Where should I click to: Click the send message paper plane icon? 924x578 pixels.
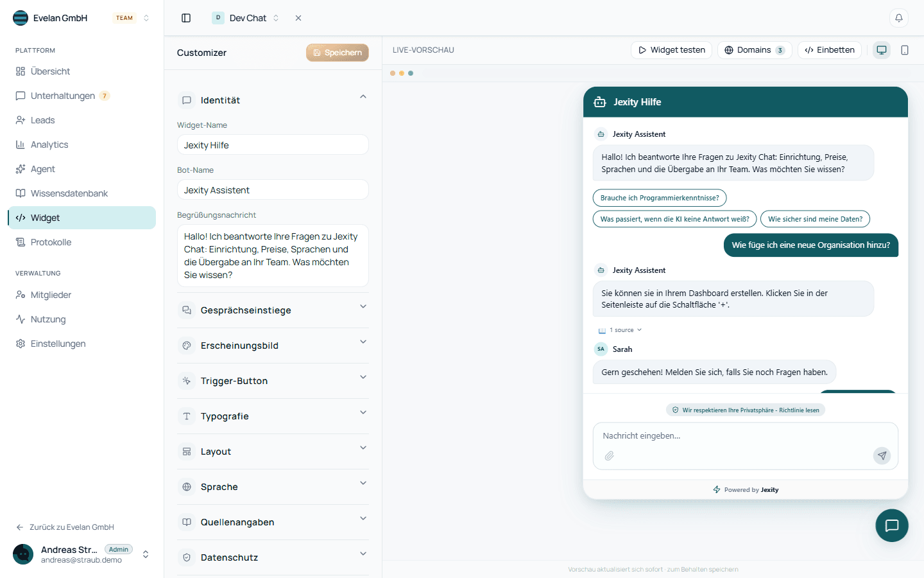click(x=882, y=455)
